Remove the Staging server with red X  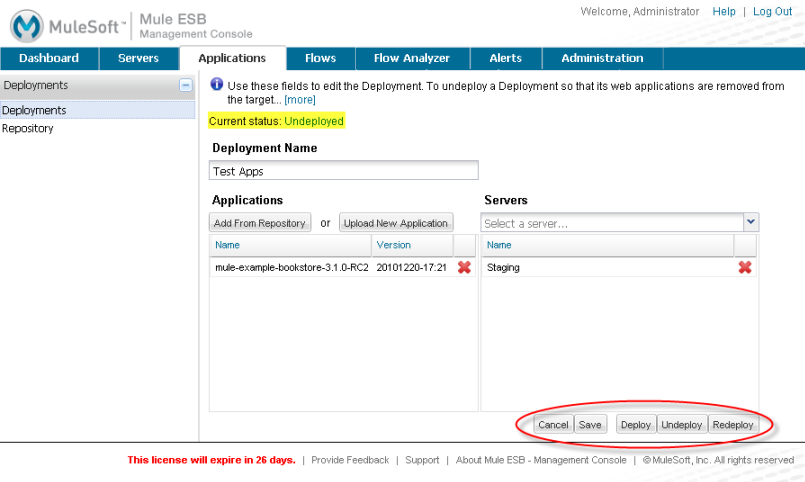pos(744,268)
